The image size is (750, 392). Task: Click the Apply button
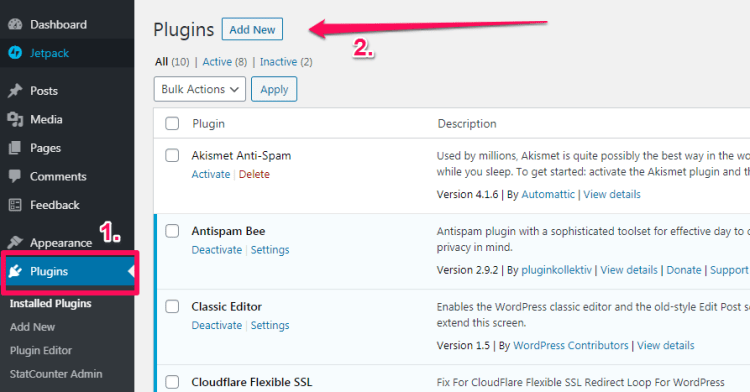[x=274, y=89]
